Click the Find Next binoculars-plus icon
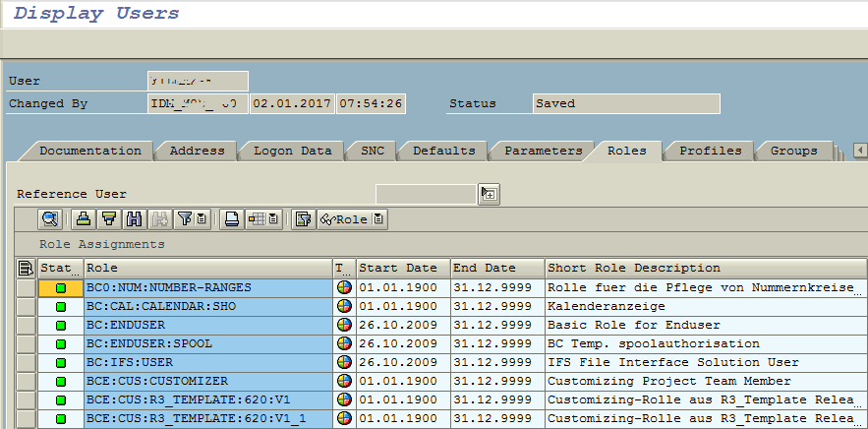 [160, 219]
